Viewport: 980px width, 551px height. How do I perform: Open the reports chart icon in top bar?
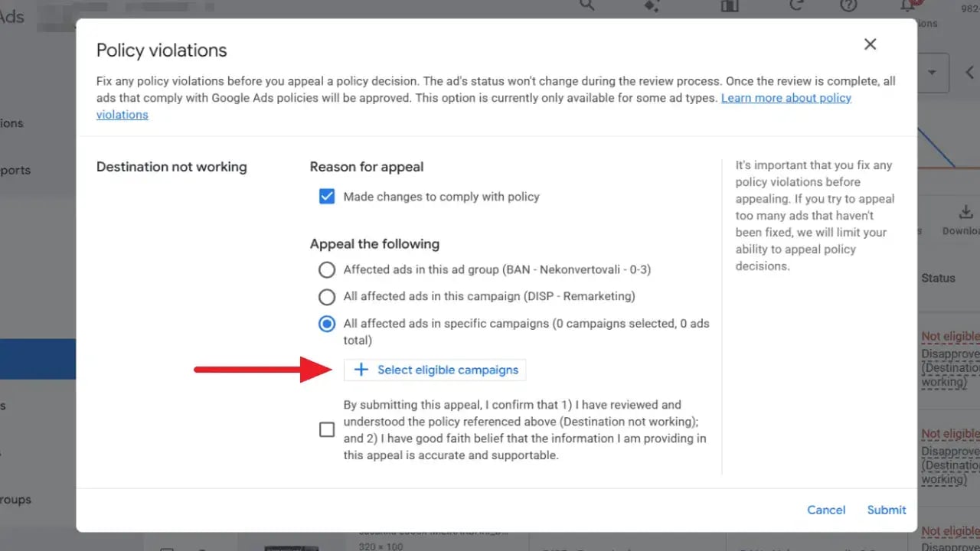728,5
